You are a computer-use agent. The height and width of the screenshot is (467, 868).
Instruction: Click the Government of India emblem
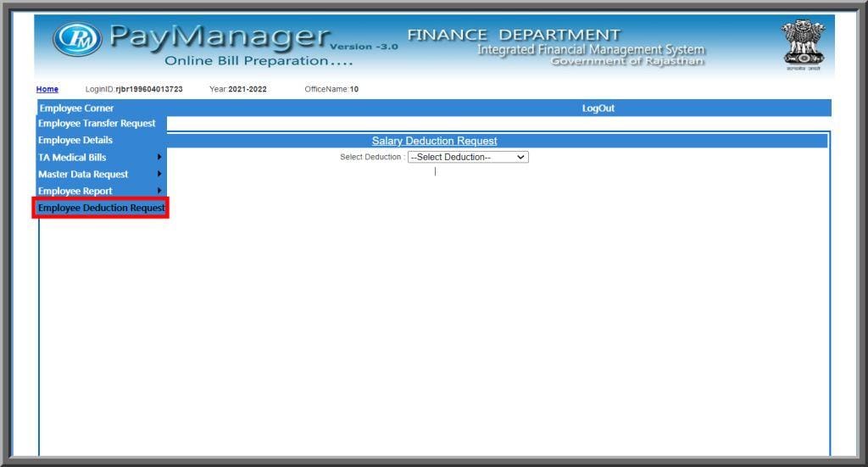point(804,44)
